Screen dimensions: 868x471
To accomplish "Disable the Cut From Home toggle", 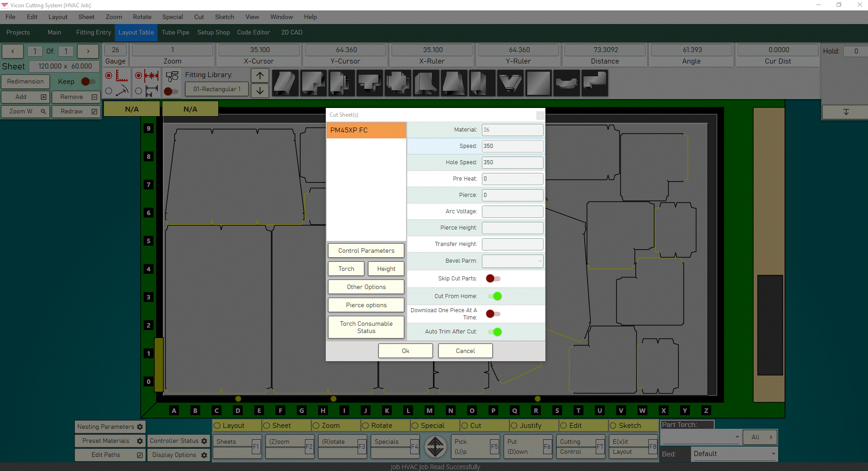I will (494, 296).
